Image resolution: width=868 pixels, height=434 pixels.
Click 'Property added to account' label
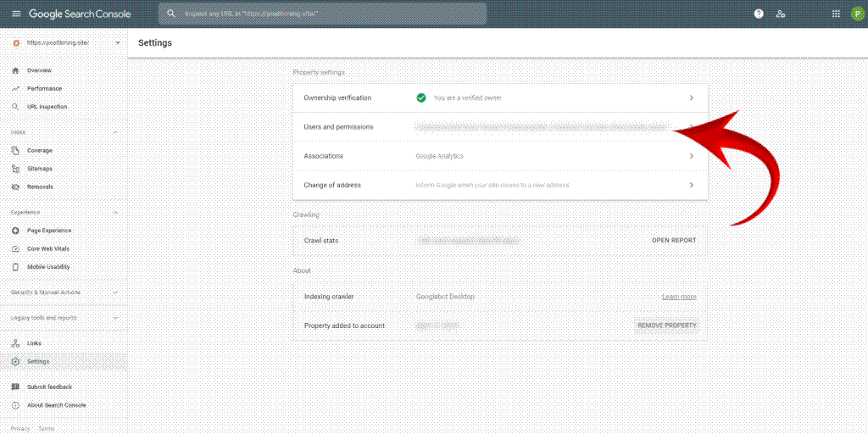tap(344, 325)
